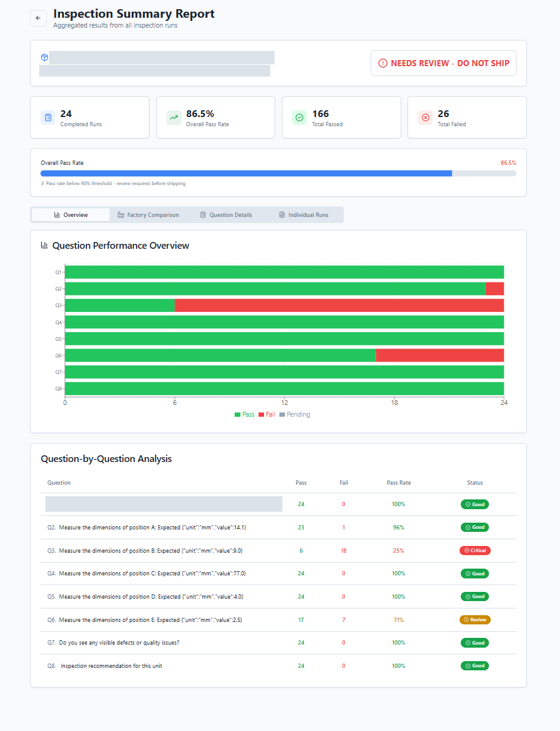Click the alert icon in Needs Review badge
This screenshot has width=560, height=731.
point(383,63)
